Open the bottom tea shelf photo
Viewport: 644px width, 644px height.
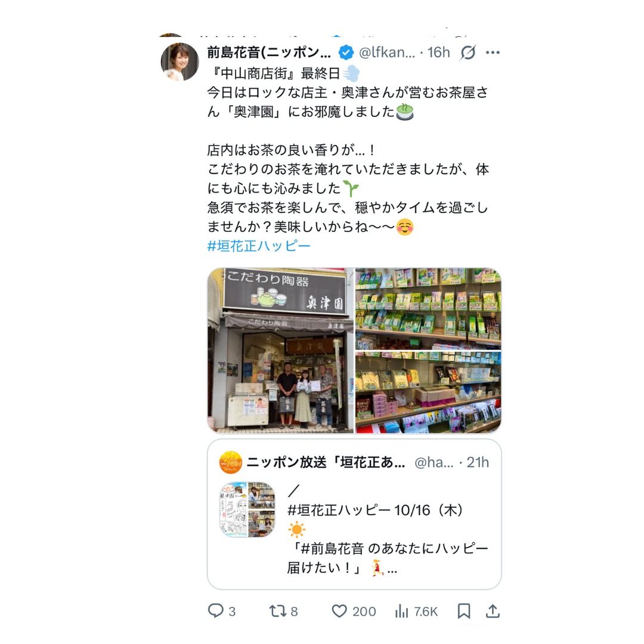click(x=428, y=392)
